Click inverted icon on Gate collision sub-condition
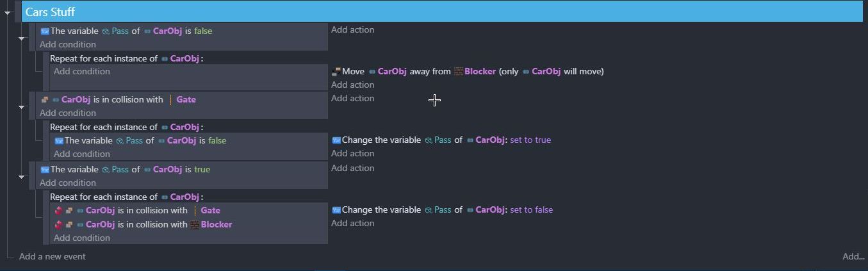Screen dimensions: 868x271 [x=58, y=210]
